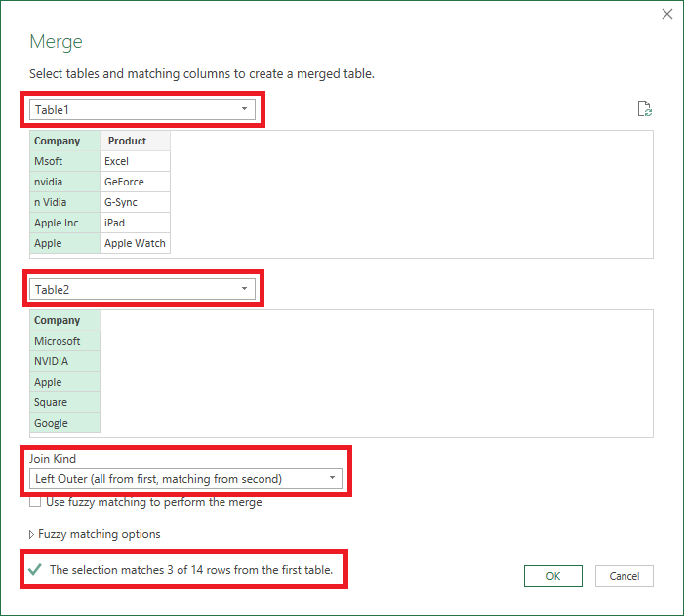The height and width of the screenshot is (616, 684).
Task: Select Company column header in second table
Action: click(65, 320)
